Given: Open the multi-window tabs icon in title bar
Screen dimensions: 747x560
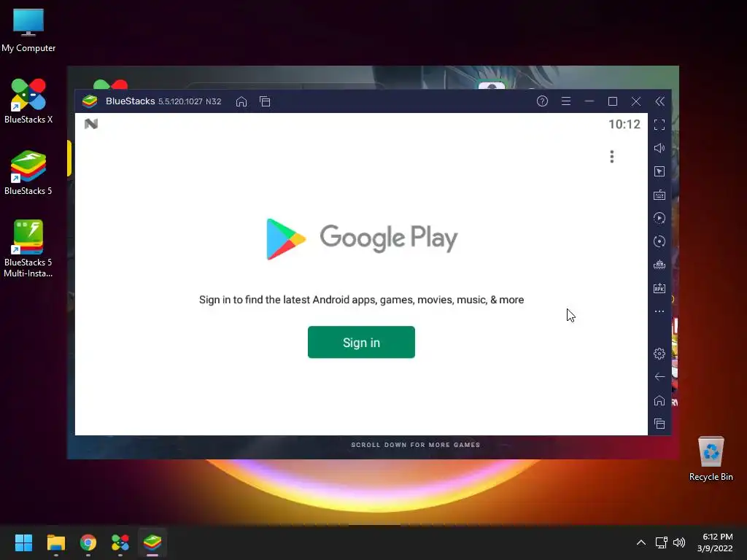Looking at the screenshot, I should point(265,101).
